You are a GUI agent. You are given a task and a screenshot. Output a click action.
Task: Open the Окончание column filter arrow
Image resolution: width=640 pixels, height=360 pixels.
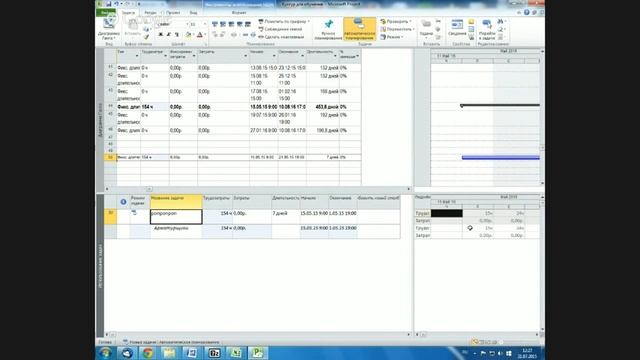tap(303, 56)
